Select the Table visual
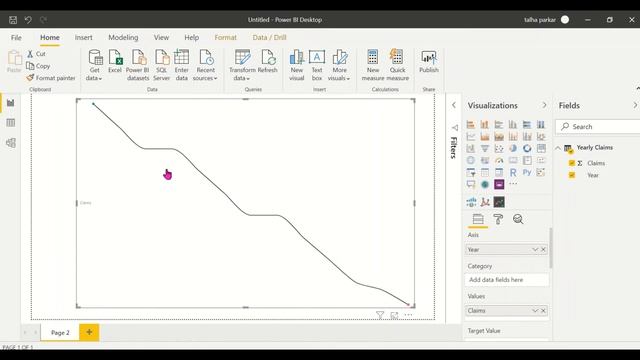This screenshot has height=360, width=640. [x=484, y=172]
